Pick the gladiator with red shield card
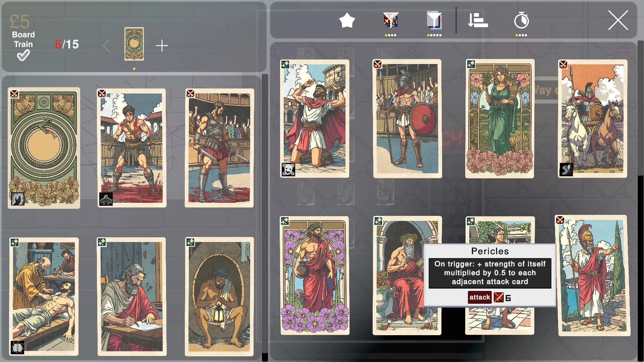Viewport: 644px width, 362px height. pos(408,119)
